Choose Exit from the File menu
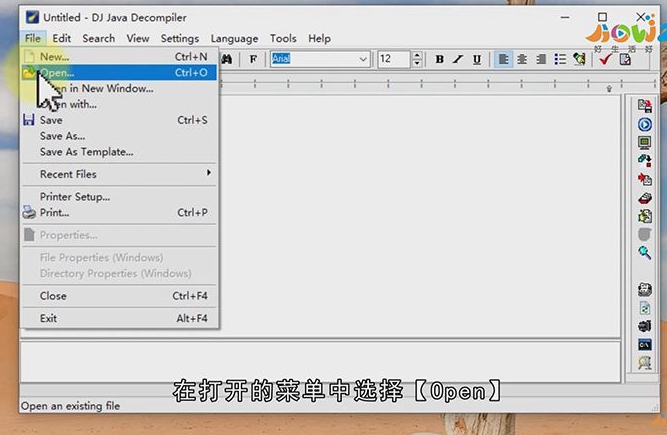 119,318
